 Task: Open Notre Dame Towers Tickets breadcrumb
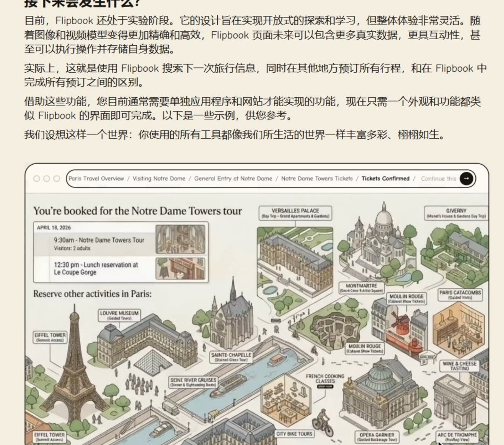[317, 178]
